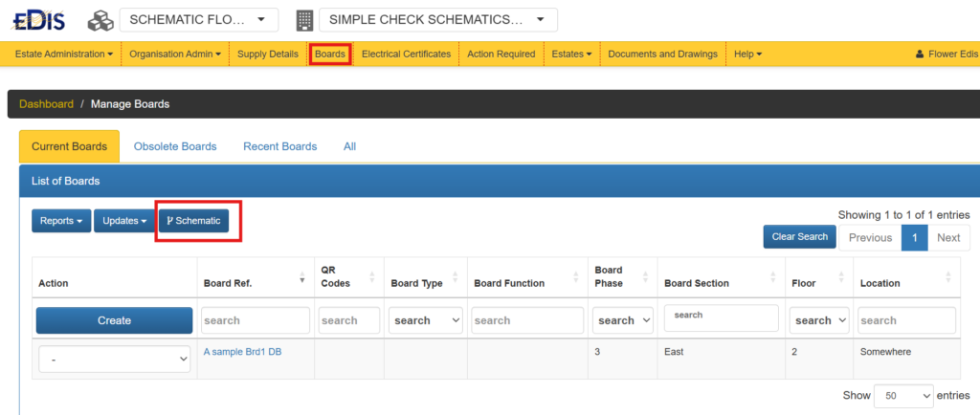Screen dimensions: 980x415
Task: Expand the Reports dropdown button
Action: (61, 221)
